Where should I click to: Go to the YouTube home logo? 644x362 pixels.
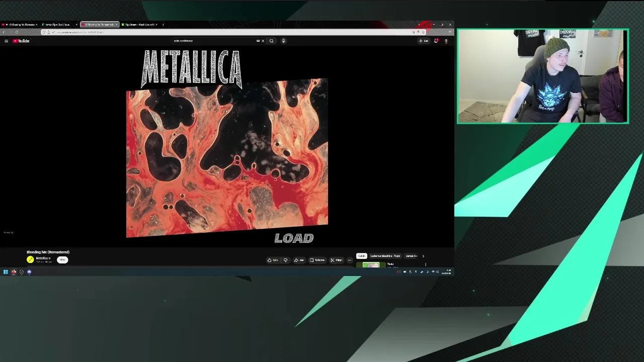(21, 41)
